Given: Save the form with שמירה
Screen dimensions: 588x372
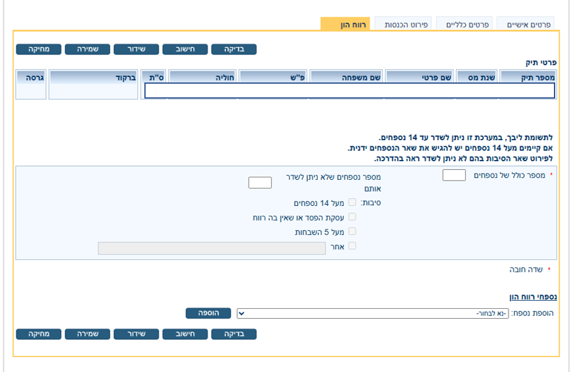Looking at the screenshot, I should coord(87,49).
